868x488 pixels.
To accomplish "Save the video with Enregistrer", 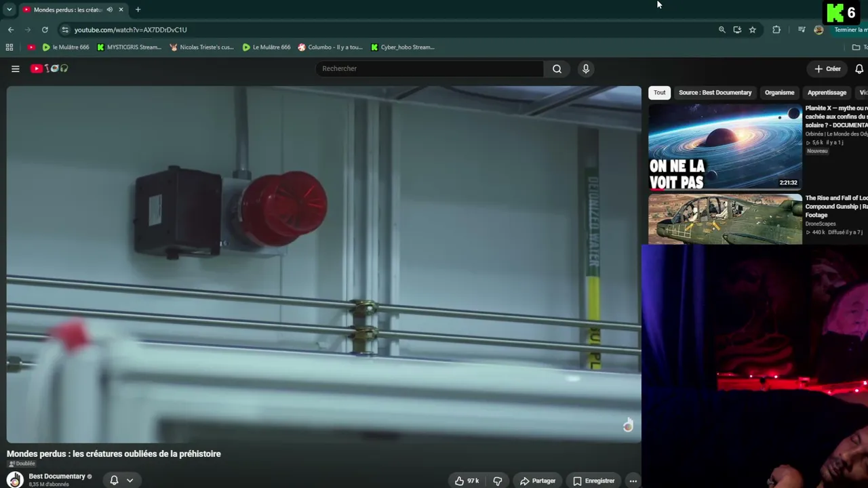I will pos(593,481).
